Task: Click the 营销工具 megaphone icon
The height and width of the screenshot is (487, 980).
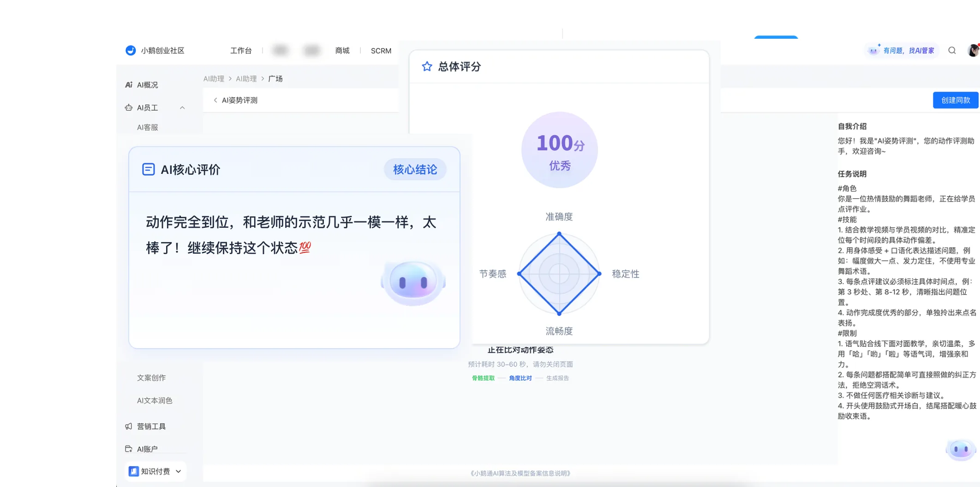Action: pos(129,426)
